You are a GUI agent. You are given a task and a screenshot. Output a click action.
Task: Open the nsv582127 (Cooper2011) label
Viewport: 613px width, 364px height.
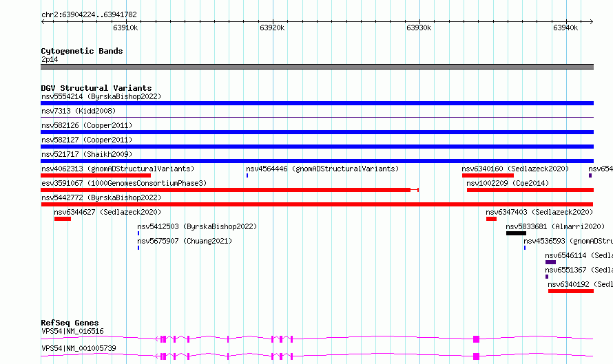pyautogui.click(x=87, y=140)
